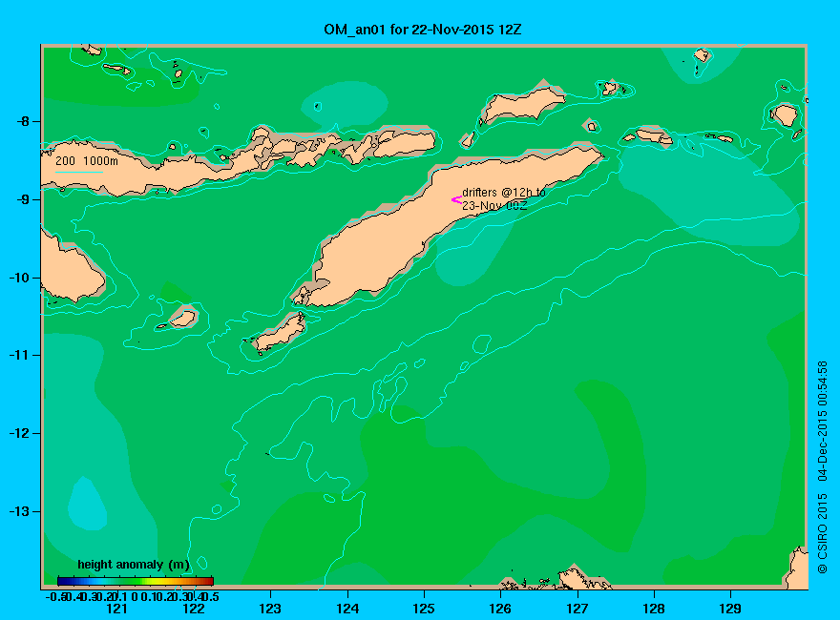This screenshot has width=840, height=620.
Task: Click the title OM_an01 for 22-Nov-2015 12Z
Action: coord(422,29)
